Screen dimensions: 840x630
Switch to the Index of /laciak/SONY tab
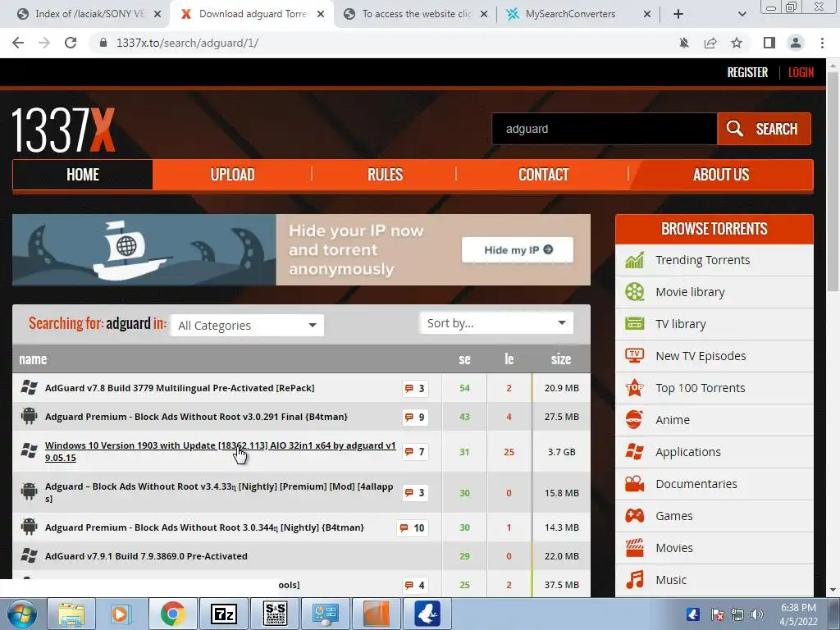[89, 14]
